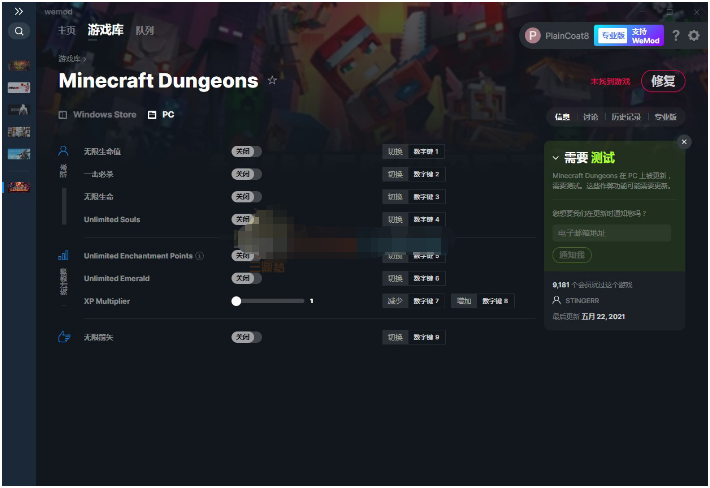This screenshot has height=488, width=710.
Task: Click 增加 increase button for XP Multiplier
Action: click(464, 301)
